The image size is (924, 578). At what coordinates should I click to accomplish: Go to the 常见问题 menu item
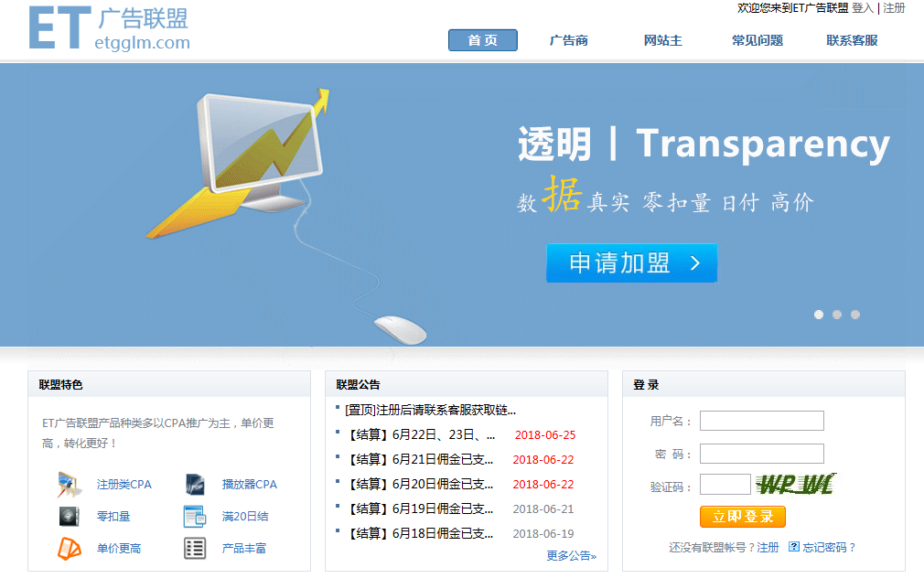[757, 40]
